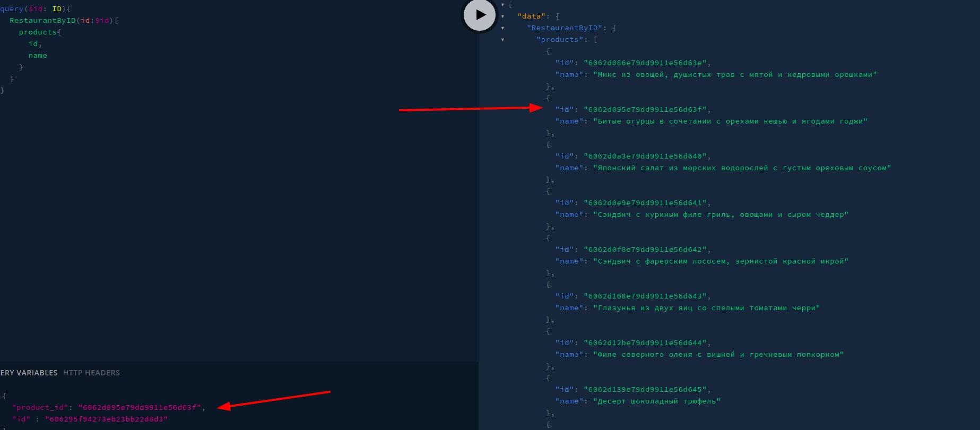Screen dimensions: 980x430
Task: Collapse the "products" array arrow
Action: click(502, 40)
